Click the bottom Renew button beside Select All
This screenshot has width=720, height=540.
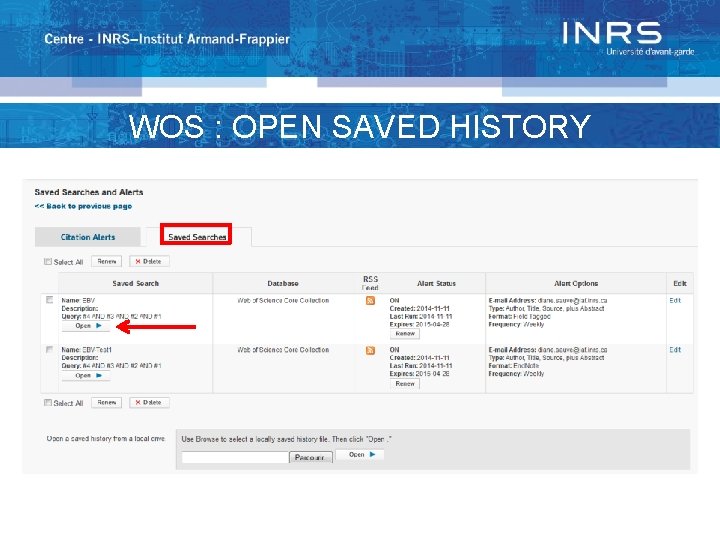click(x=107, y=402)
